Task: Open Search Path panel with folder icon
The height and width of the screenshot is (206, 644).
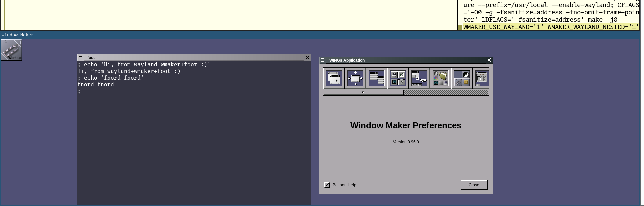Action: pyautogui.click(x=440, y=78)
